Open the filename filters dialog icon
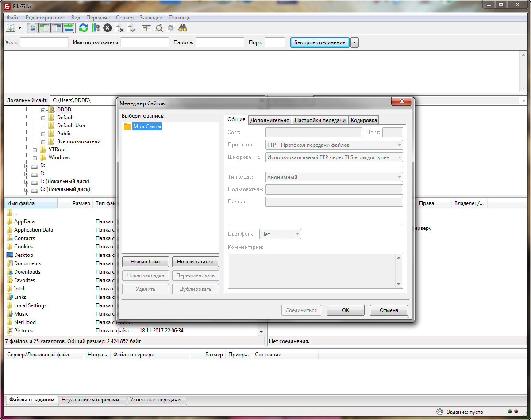 (147, 28)
